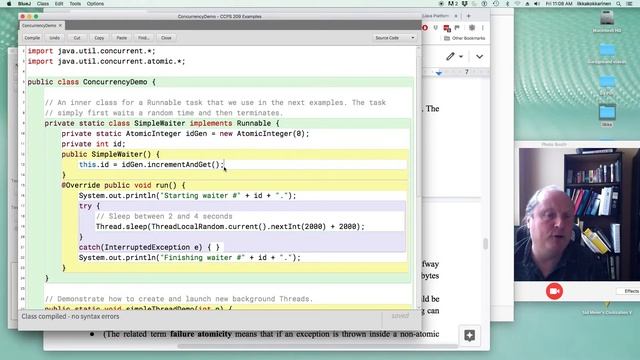Viewport: 640px width, 360px height.
Task: Click the ilkkakokkarinen user name in menu bar
Action: 594,4
